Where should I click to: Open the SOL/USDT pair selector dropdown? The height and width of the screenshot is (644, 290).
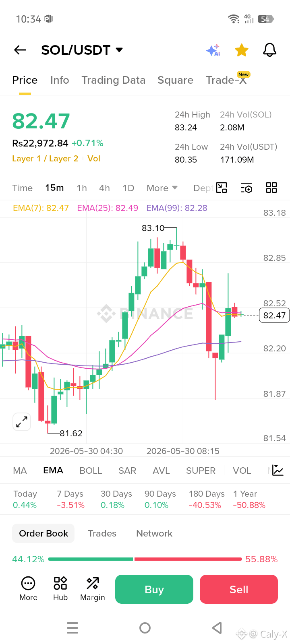pyautogui.click(x=82, y=50)
